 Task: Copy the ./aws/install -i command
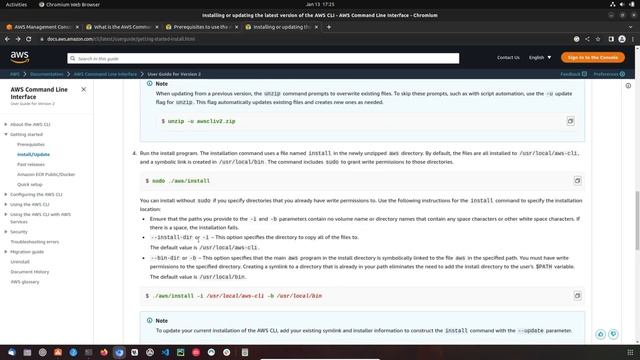click(577, 296)
